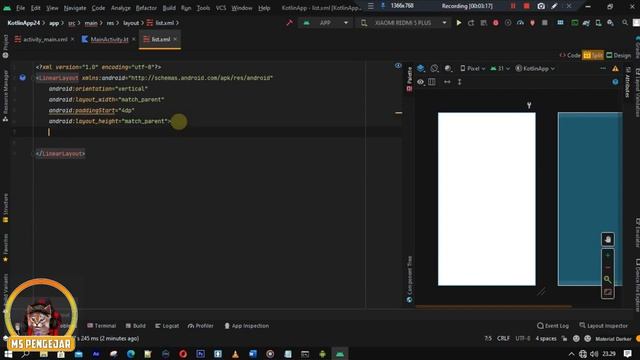Toggle the blueprint columns icon in preview toolbar

click(432, 82)
